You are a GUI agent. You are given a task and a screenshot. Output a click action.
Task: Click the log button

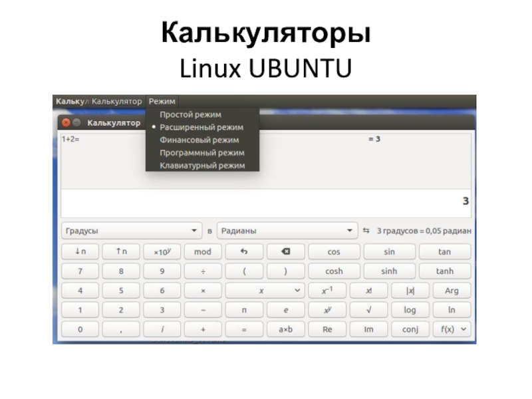coord(410,310)
